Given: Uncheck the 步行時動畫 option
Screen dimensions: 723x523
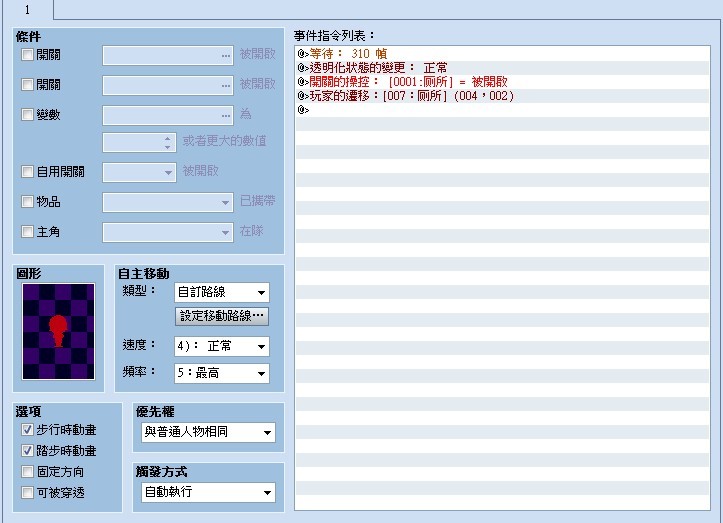Looking at the screenshot, I should pyautogui.click(x=27, y=430).
